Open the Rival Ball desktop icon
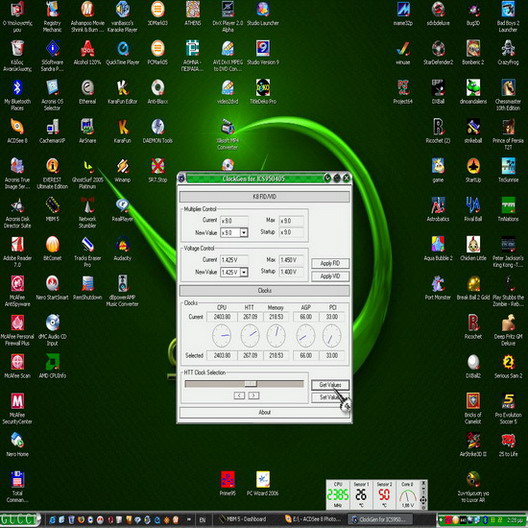 point(473,209)
